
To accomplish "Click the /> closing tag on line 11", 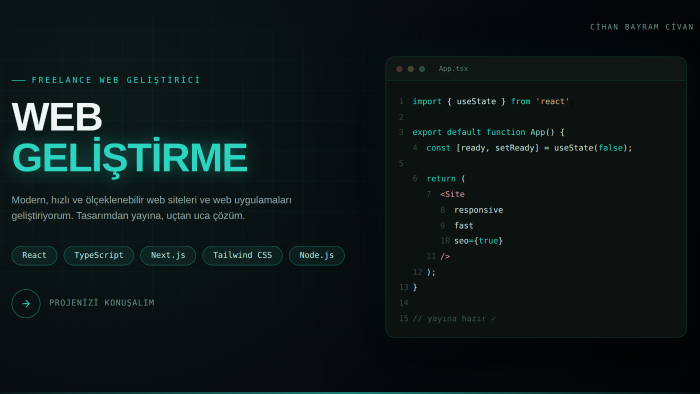I will coord(445,257).
